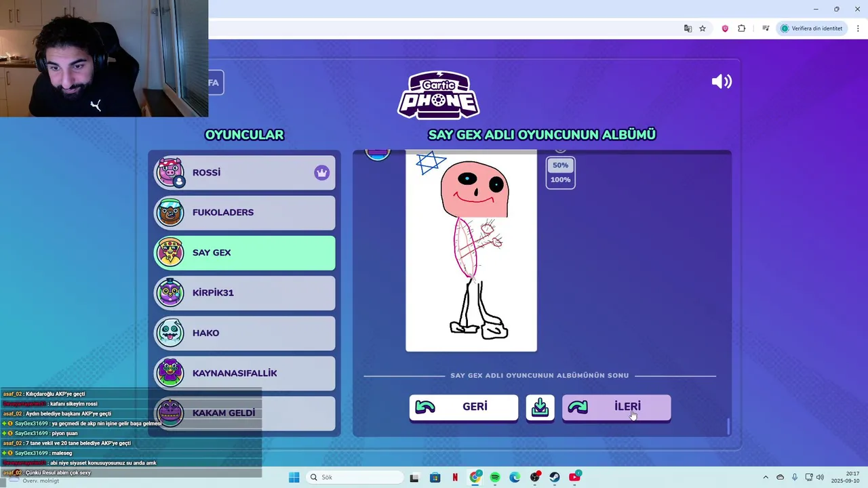Click KİRPİK31's avatar icon
This screenshot has height=488, width=868.
pos(170,293)
